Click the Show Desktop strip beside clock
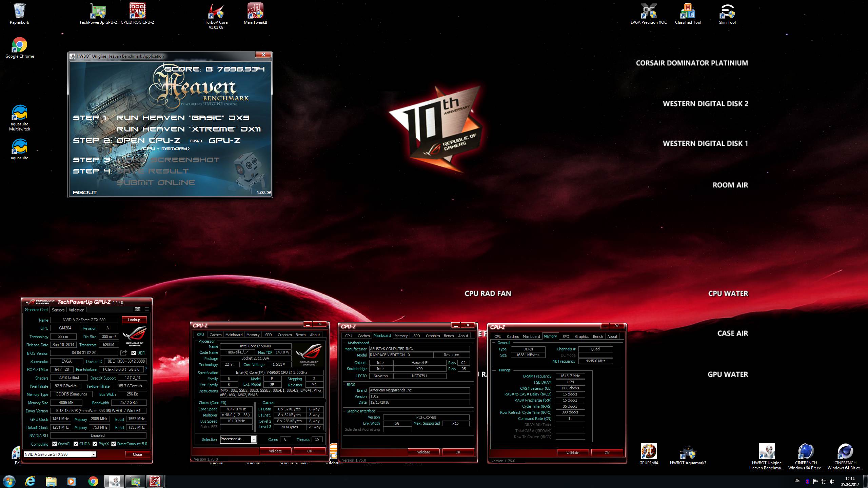 click(x=865, y=481)
